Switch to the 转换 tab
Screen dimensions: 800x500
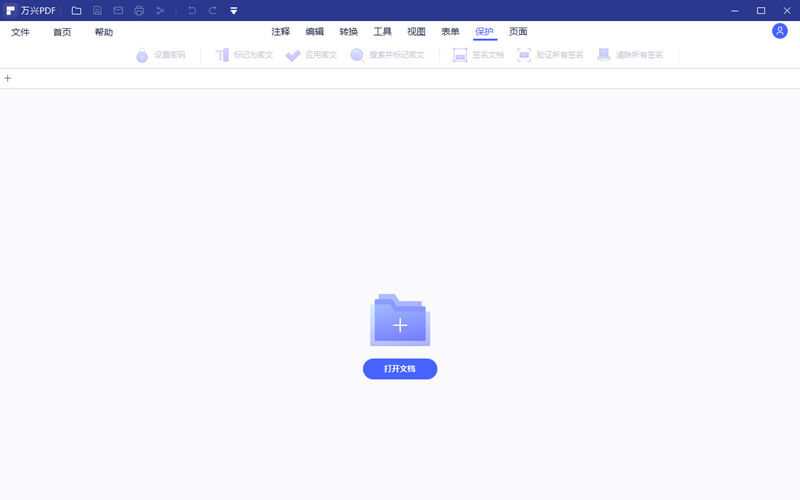[348, 32]
